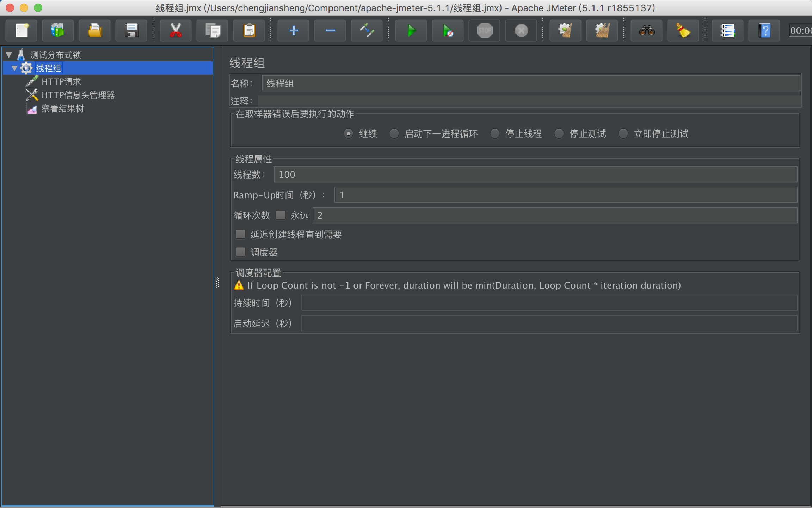The height and width of the screenshot is (508, 812).
Task: Toggle 延迟创建线程直到需要 checkbox
Action: [241, 234]
